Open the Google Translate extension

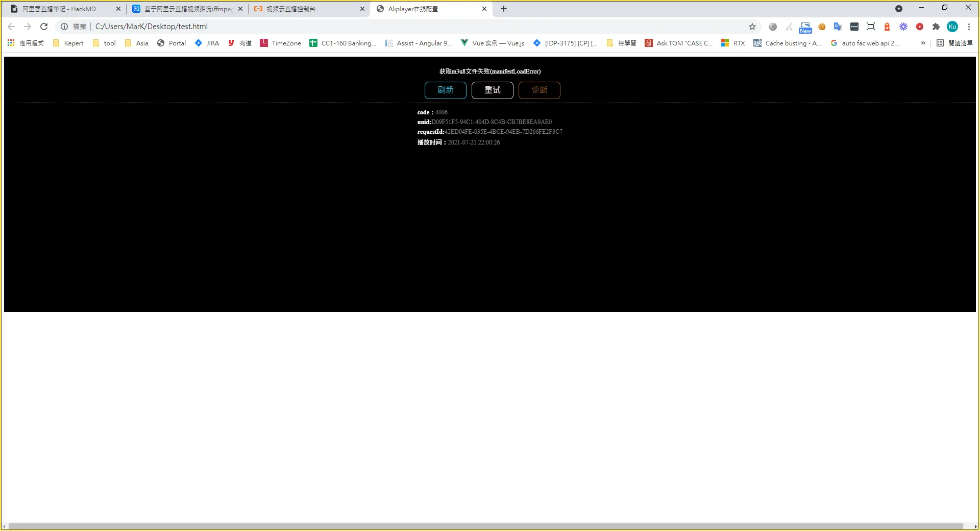pos(838,27)
